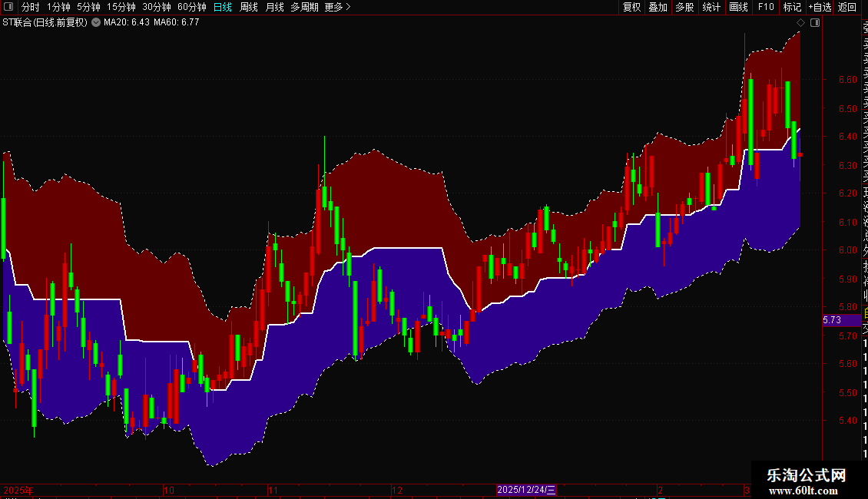Viewport: 868px width, 499px height.
Task: Click the diamond marker icon above the chart
Action: (800, 23)
